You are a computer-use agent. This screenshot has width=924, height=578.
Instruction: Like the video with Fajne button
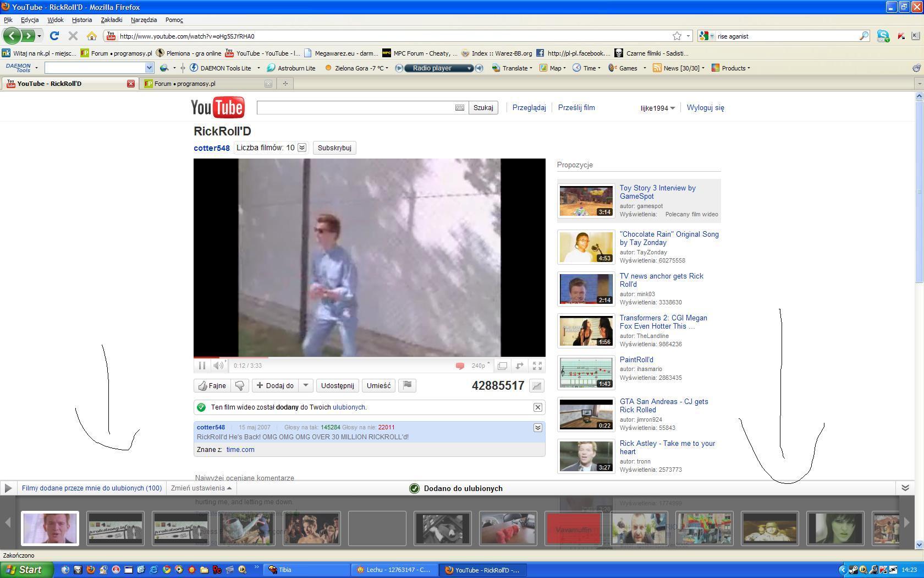click(x=212, y=386)
